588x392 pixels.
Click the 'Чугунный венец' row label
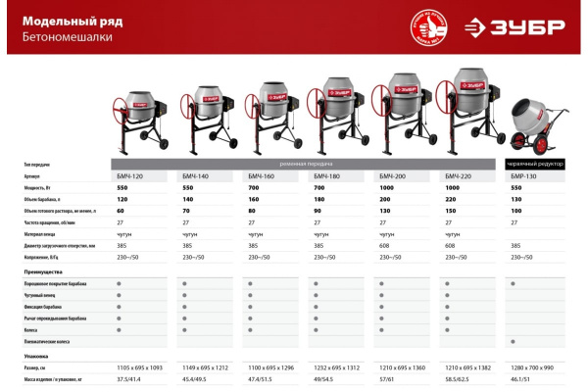point(39,296)
